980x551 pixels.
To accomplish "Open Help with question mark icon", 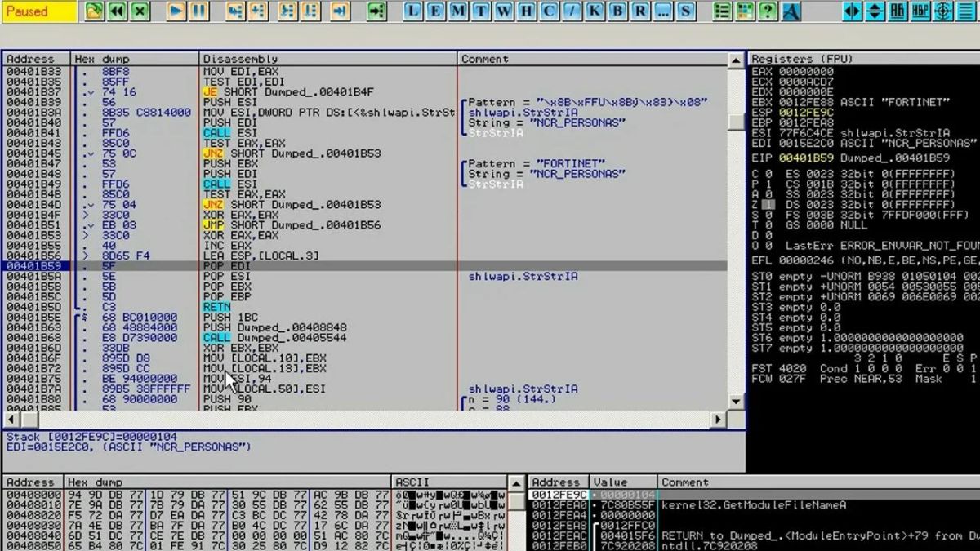I will point(768,11).
